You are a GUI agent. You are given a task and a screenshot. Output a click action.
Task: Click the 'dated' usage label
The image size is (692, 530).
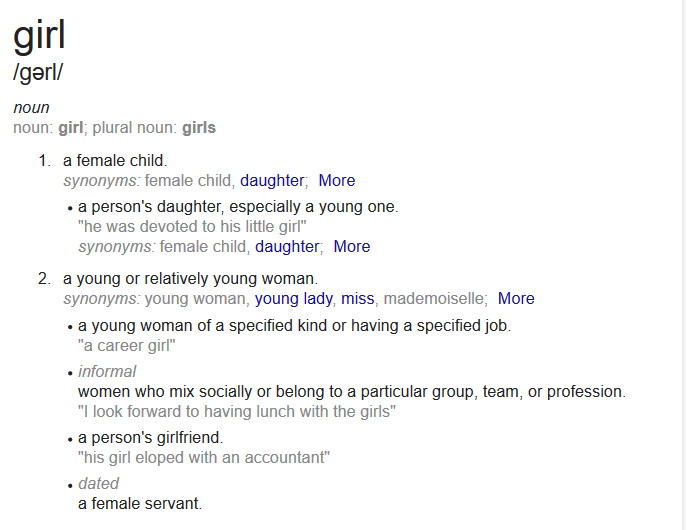point(98,484)
